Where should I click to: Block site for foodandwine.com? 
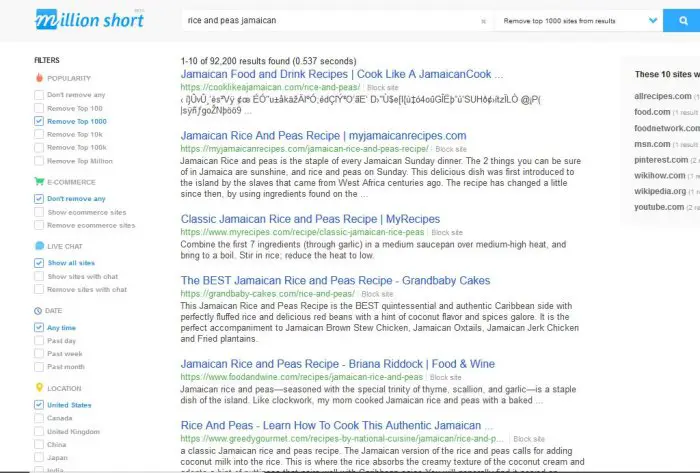tap(446, 378)
